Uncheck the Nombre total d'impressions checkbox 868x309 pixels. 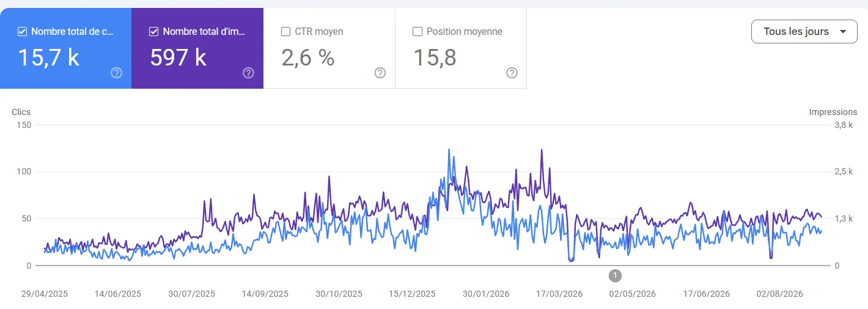tap(154, 32)
